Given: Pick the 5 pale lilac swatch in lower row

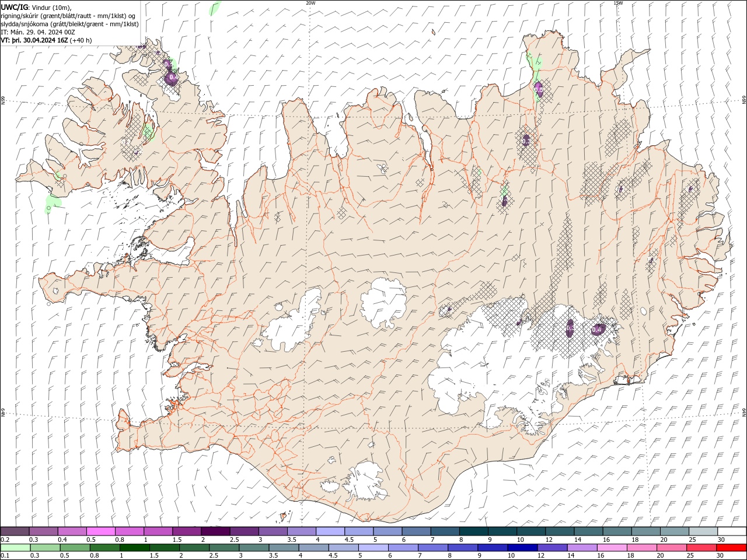Looking at the screenshot, I should 373,548.
